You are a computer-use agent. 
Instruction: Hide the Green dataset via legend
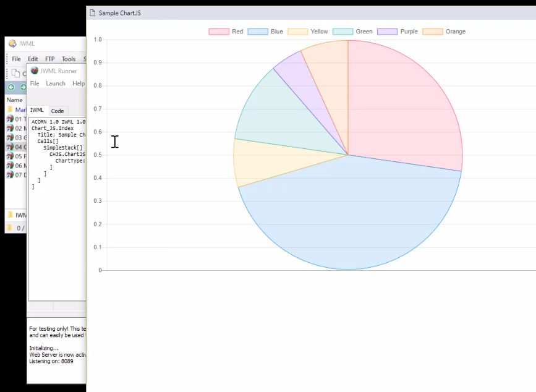pyautogui.click(x=352, y=32)
